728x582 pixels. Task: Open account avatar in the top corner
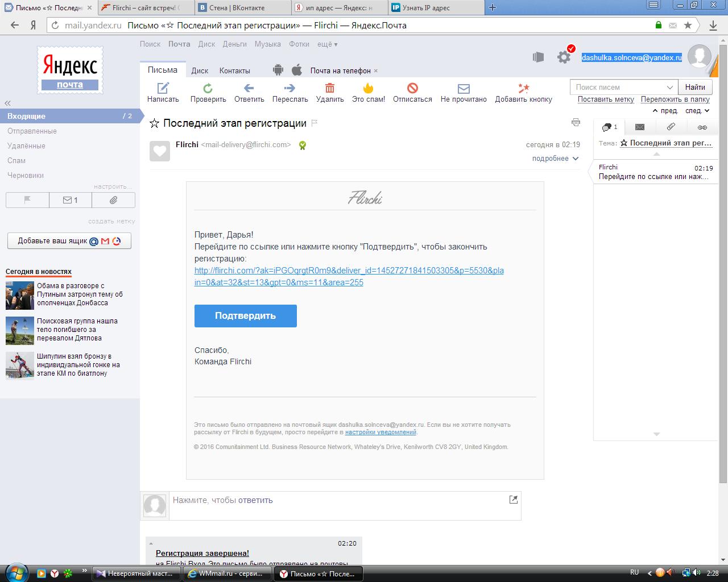click(x=700, y=57)
